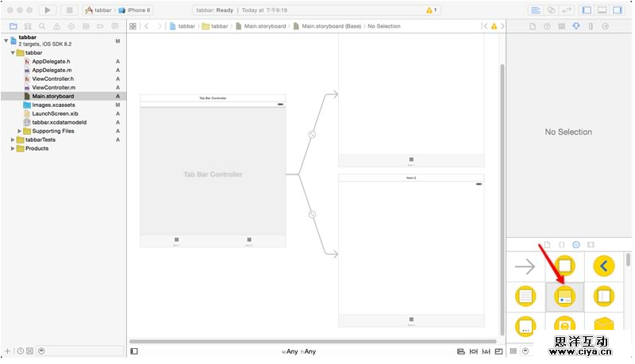
Task: Open the wAny hAny size class control
Action: point(299,351)
